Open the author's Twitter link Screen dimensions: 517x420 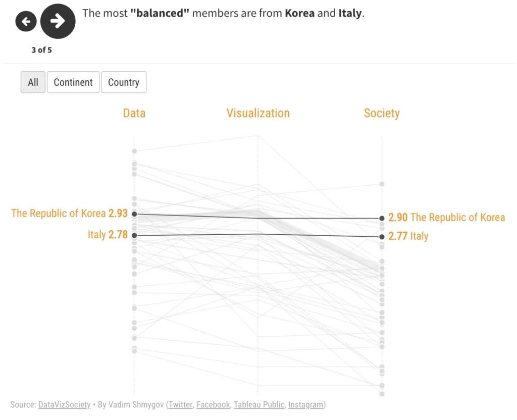coord(181,404)
